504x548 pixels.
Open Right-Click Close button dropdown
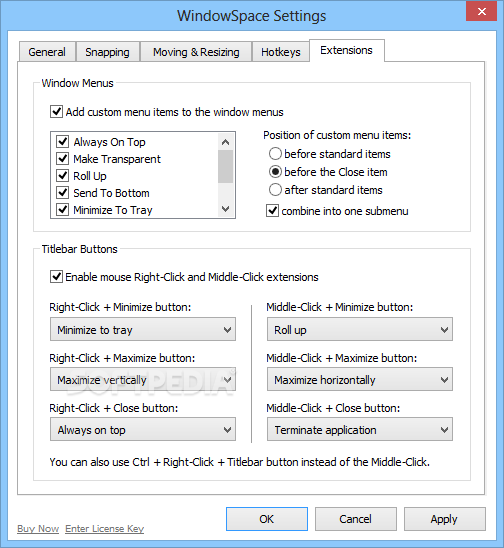(x=143, y=429)
